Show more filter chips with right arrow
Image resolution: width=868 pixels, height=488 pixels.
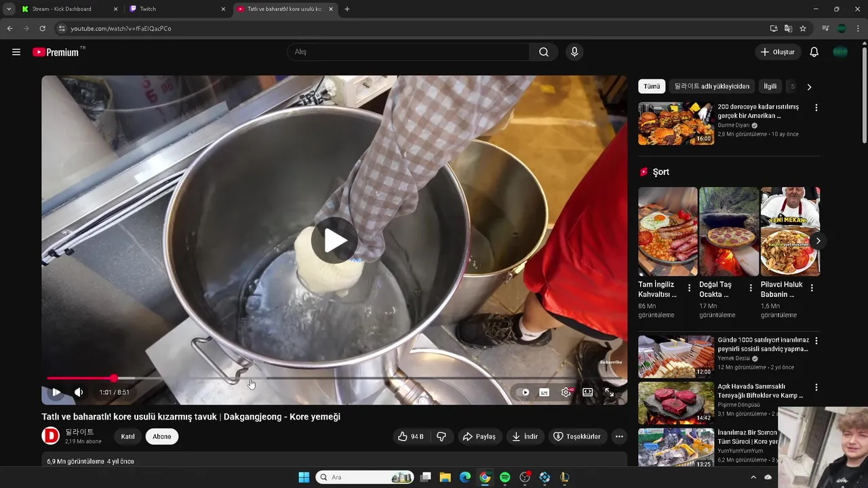click(x=809, y=87)
